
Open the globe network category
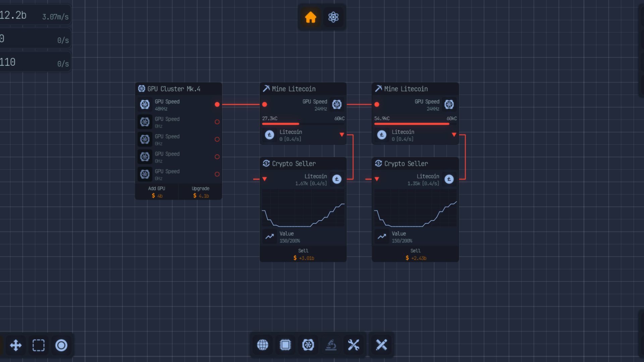point(263,345)
